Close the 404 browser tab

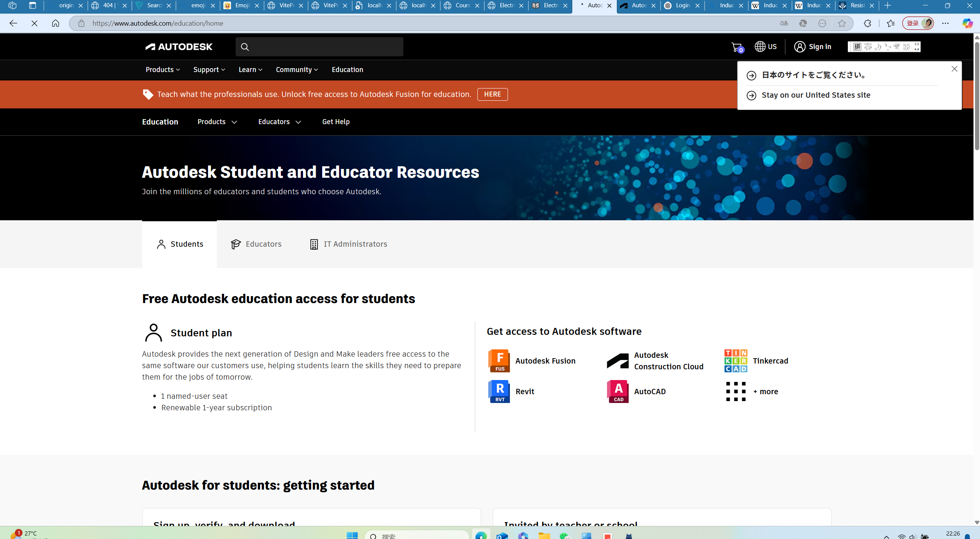point(125,5)
